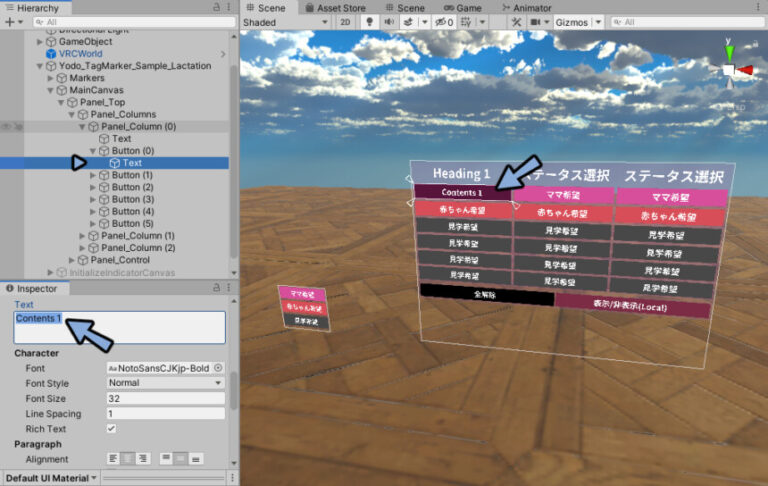Collapse Button (0) object
Image resolution: width=768 pixels, height=486 pixels.
[x=93, y=151]
